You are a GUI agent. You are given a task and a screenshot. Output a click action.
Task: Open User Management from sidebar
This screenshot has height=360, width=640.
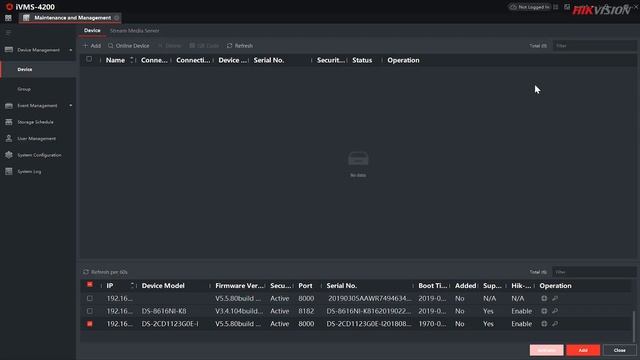pyautogui.click(x=37, y=139)
